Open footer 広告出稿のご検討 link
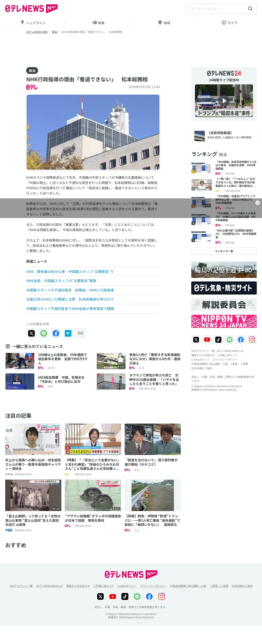262x644 pixels. click(242, 586)
